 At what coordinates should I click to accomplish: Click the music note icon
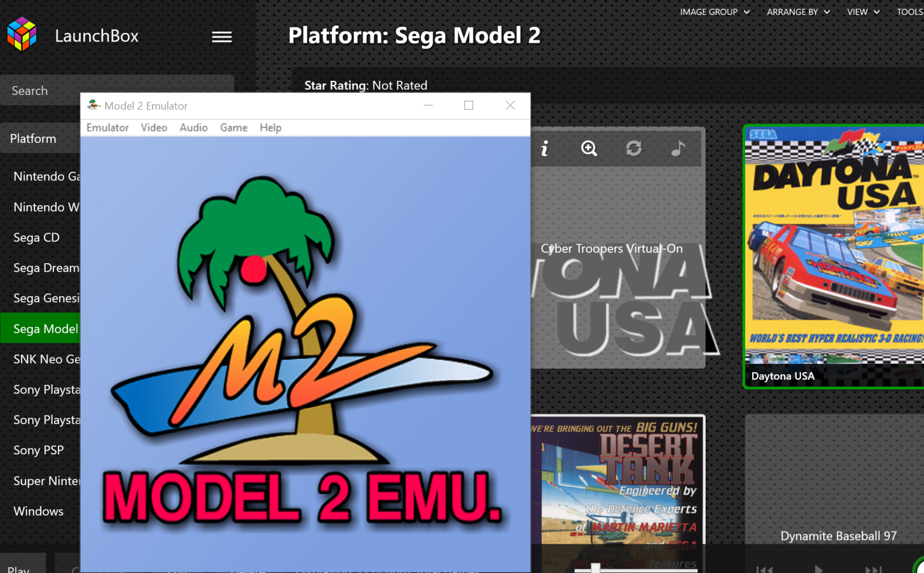coord(678,148)
